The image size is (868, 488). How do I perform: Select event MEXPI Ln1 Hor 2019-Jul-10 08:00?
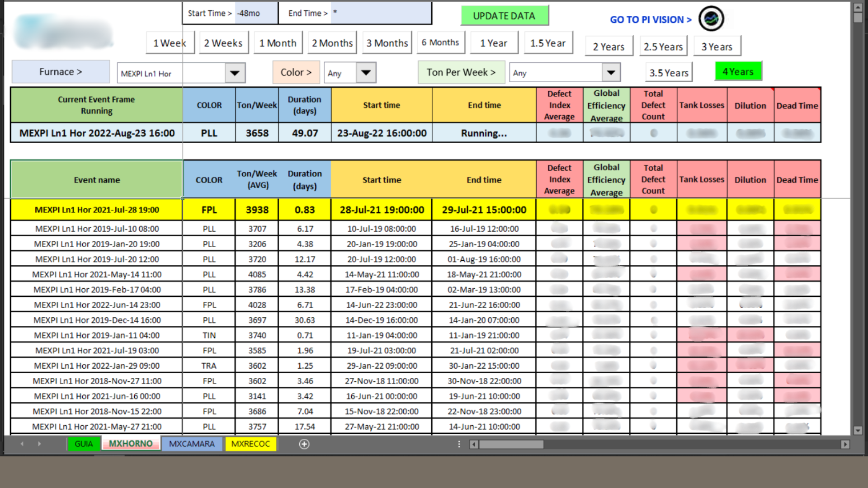[x=97, y=229]
